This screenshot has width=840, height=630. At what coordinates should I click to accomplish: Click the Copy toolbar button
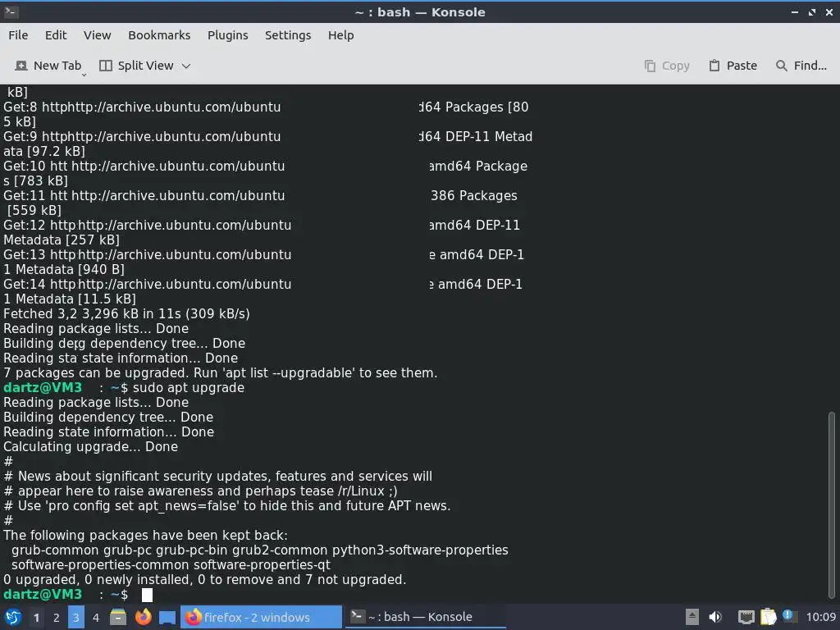pos(666,66)
